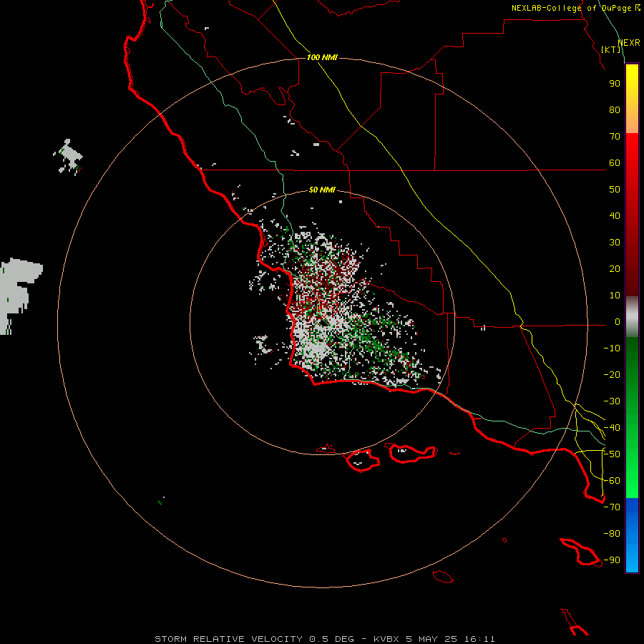Click the -70 value on velocity scale

pos(612,507)
